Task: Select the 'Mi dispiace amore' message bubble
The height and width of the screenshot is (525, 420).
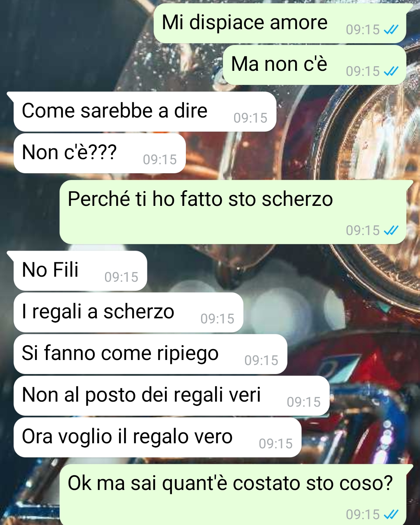Action: click(280, 23)
